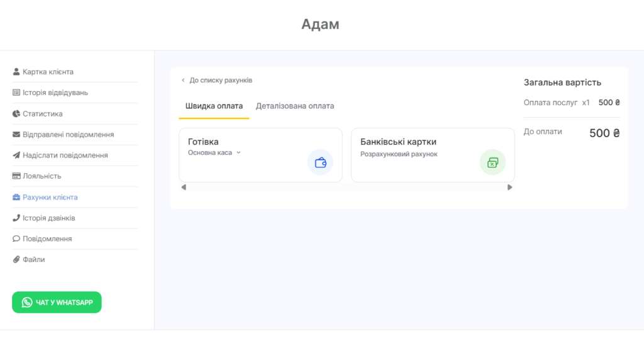Open the Чат у WhatsApp button
Viewport: 644px width, 345px height.
click(57, 302)
